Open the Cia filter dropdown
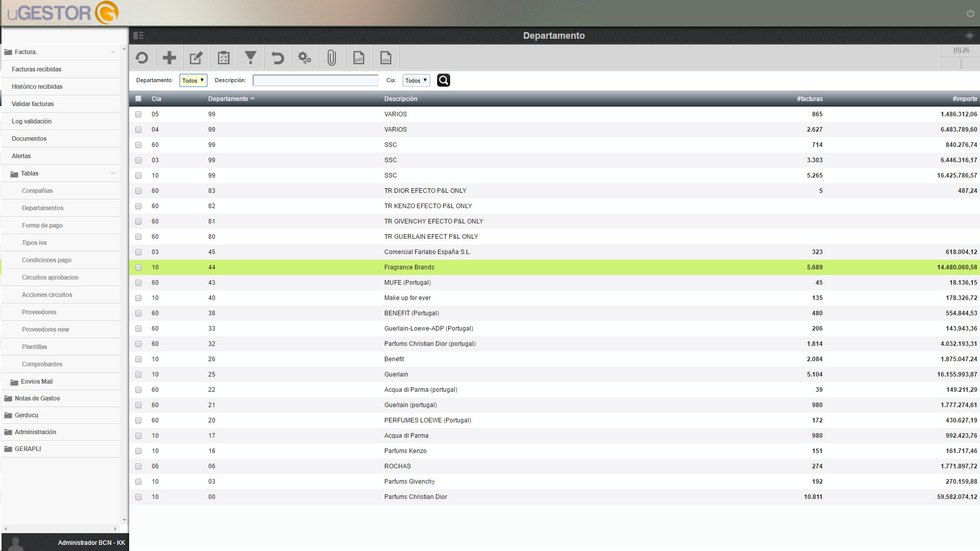Screen dimensions: 980x551 [416, 81]
